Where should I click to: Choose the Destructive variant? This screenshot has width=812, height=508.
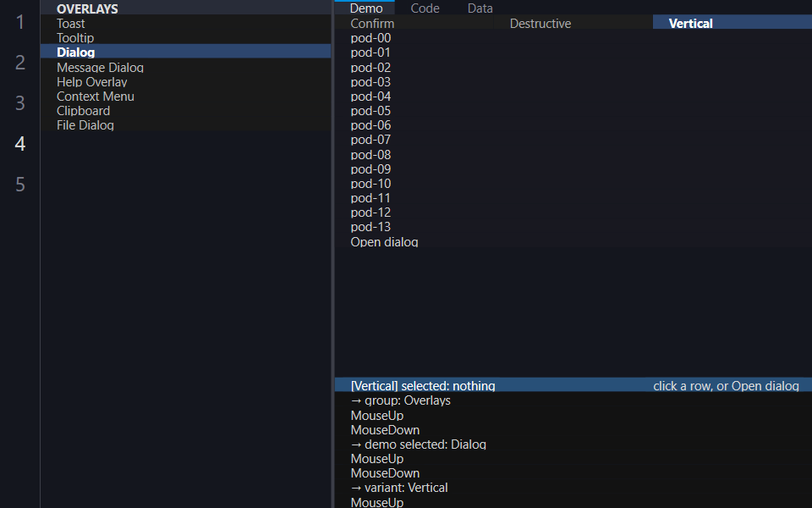pos(573,24)
